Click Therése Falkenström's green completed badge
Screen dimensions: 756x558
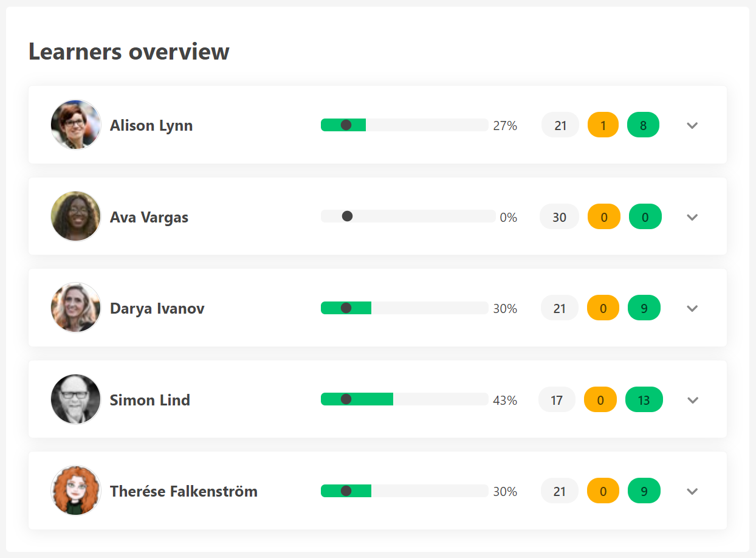(644, 491)
